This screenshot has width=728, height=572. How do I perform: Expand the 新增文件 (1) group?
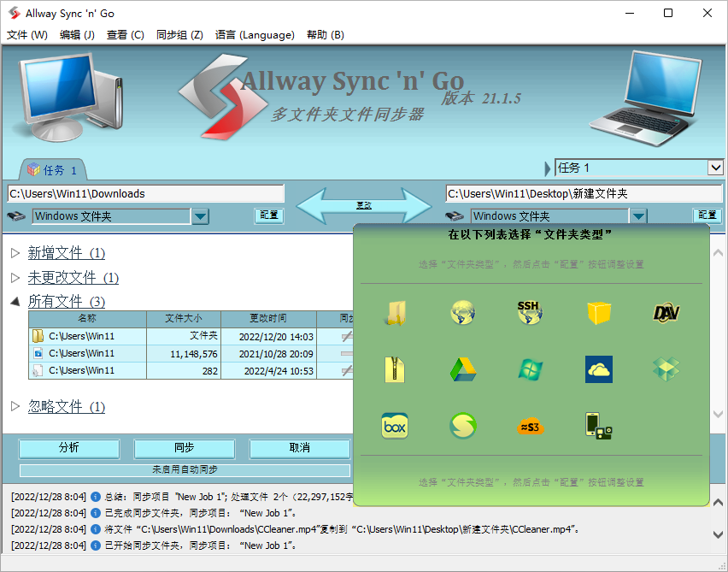[x=15, y=253]
